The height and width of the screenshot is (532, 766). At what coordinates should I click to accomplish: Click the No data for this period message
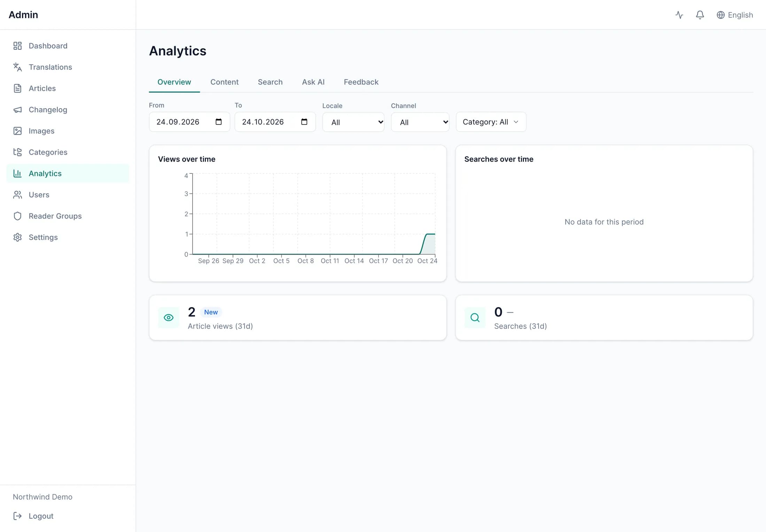point(604,222)
